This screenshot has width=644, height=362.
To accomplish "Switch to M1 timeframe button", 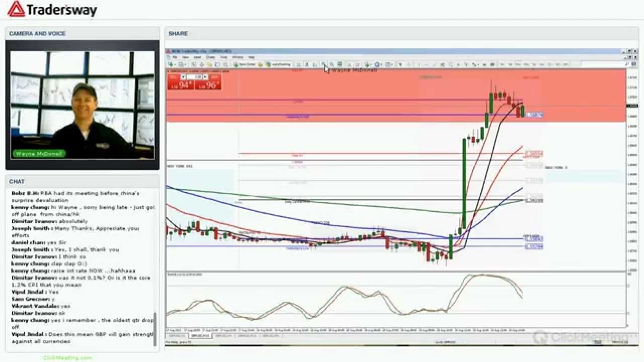I will pyautogui.click(x=502, y=64).
